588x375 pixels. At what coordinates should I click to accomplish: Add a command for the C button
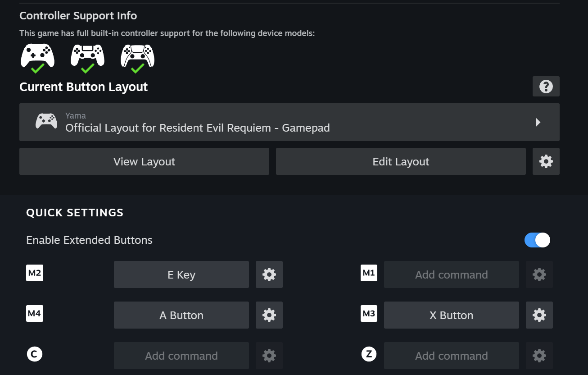(181, 356)
